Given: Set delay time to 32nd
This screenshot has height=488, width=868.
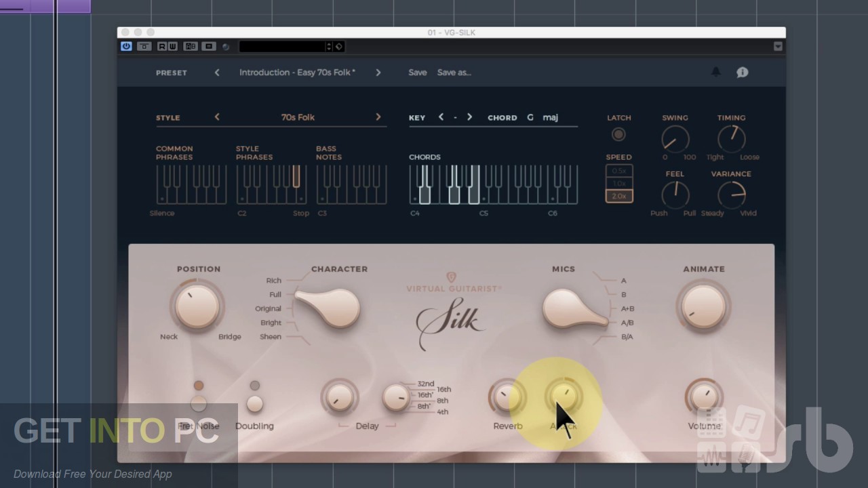Looking at the screenshot, I should (x=425, y=384).
